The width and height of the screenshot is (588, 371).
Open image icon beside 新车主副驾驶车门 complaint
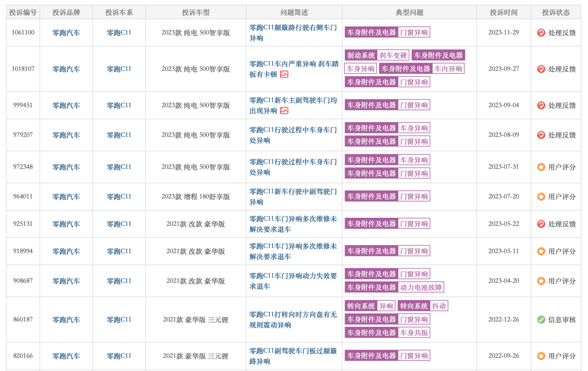click(284, 111)
